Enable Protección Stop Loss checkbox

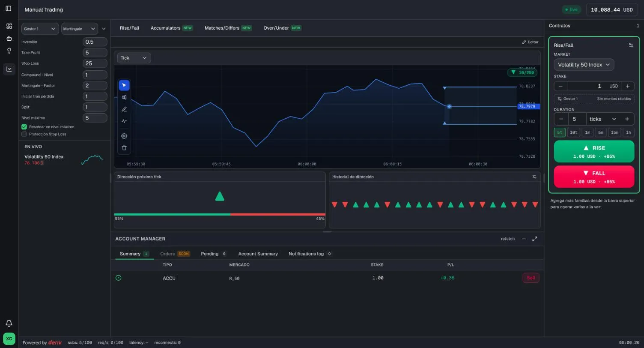(24, 134)
